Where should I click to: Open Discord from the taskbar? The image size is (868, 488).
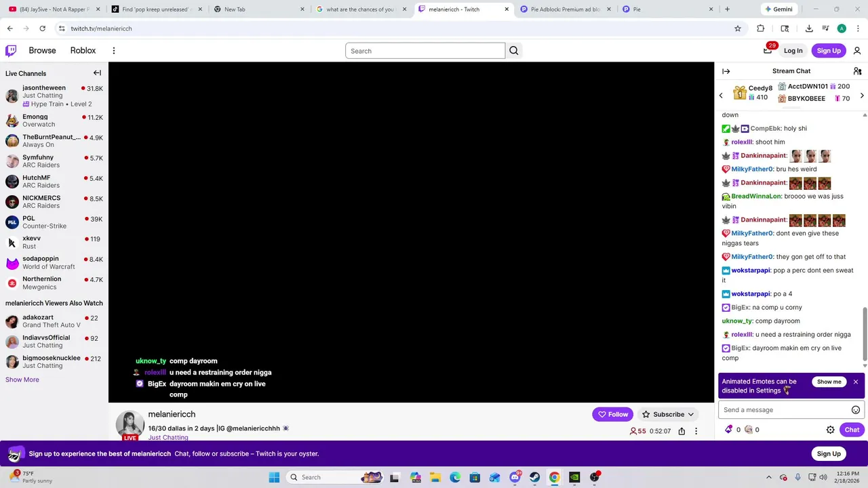click(x=515, y=477)
